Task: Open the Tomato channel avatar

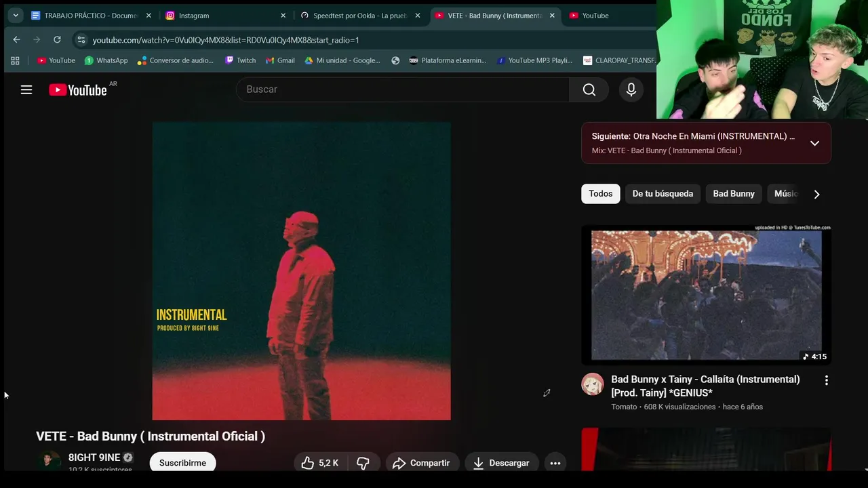Action: [593, 384]
